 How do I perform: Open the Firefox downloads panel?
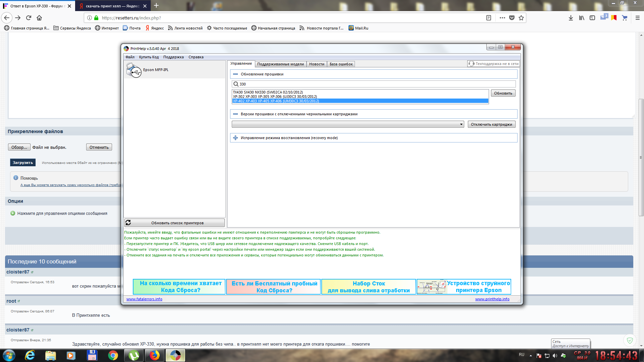coord(571,18)
